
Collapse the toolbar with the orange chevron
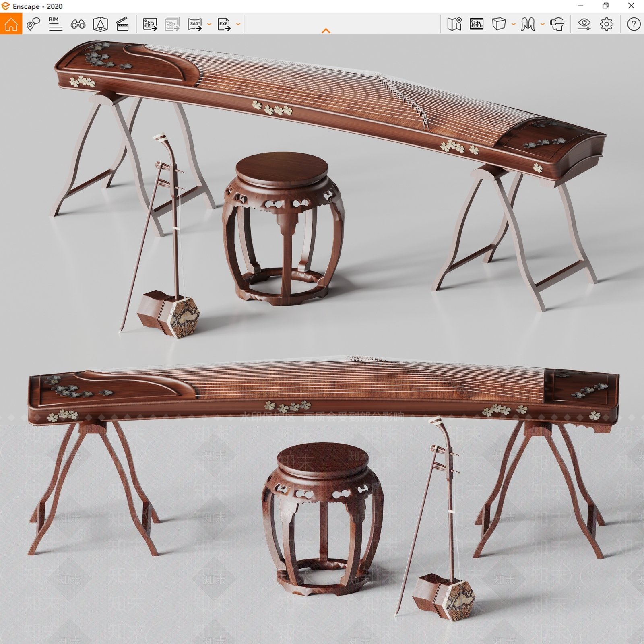point(326,31)
